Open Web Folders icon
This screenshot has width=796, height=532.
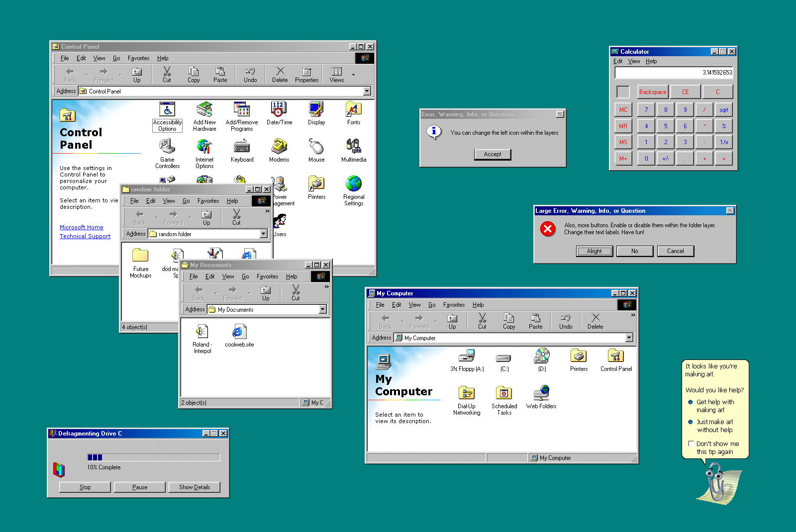541,397
